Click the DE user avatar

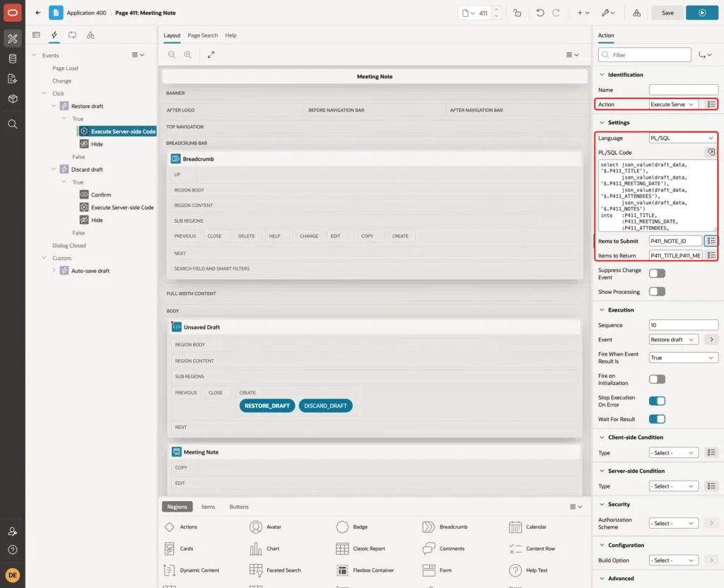coord(13,575)
